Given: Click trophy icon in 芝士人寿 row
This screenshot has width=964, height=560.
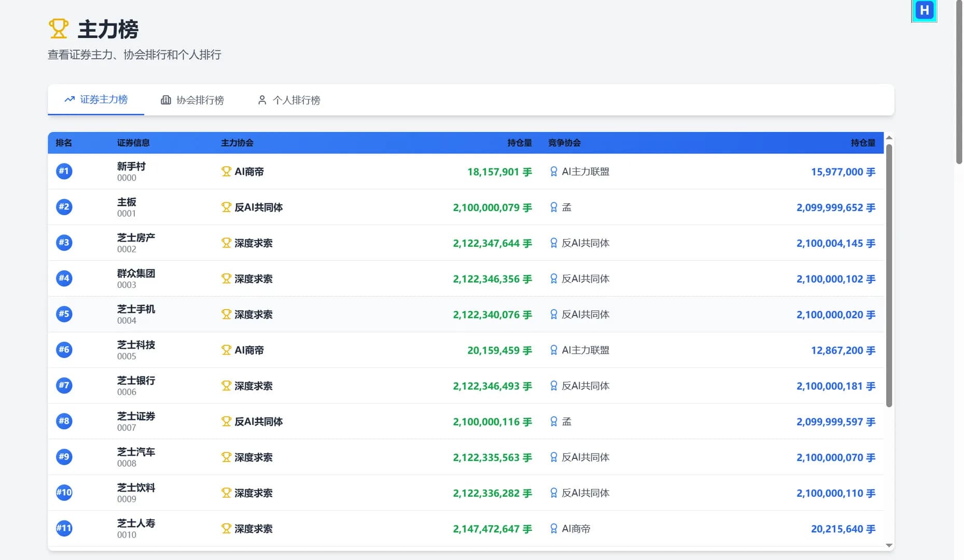Looking at the screenshot, I should (226, 529).
